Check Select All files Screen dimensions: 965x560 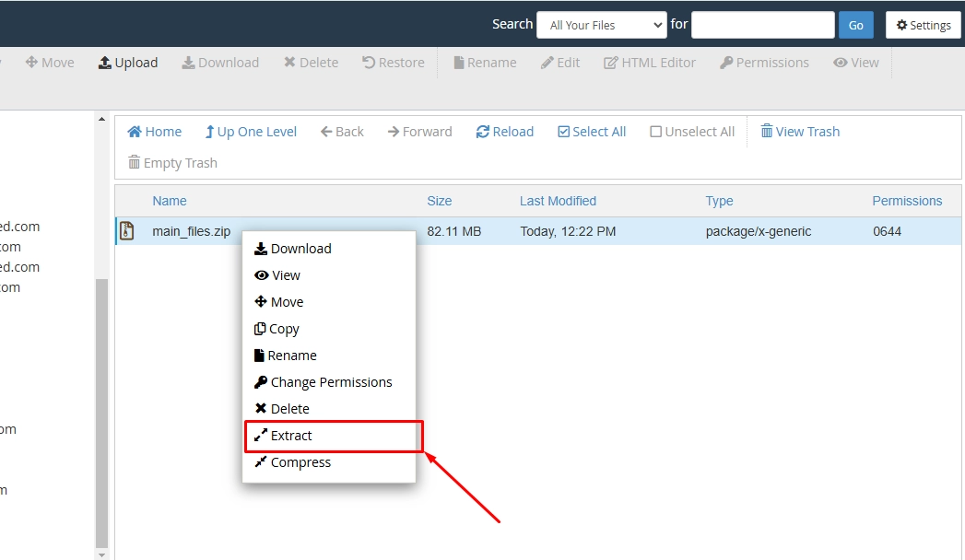592,132
